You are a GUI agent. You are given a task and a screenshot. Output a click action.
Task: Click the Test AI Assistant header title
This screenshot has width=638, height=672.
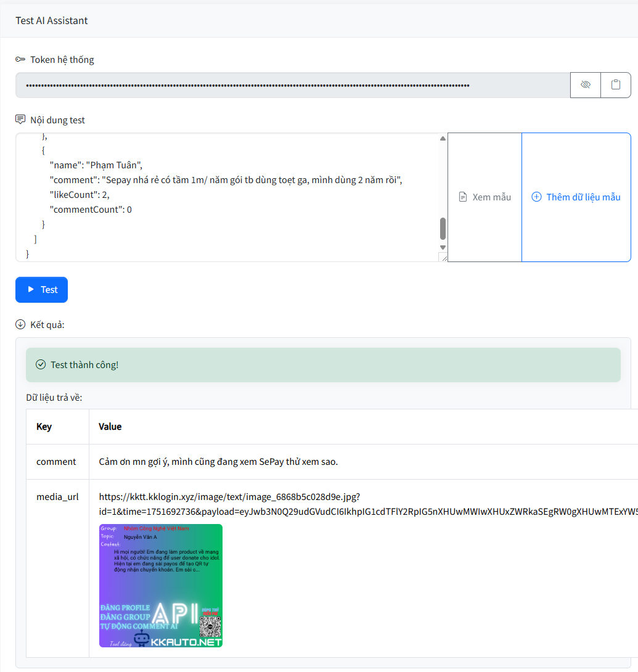51,20
